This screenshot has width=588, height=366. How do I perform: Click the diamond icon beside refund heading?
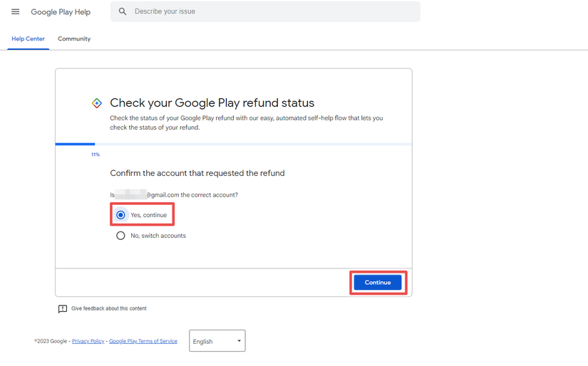pos(97,103)
